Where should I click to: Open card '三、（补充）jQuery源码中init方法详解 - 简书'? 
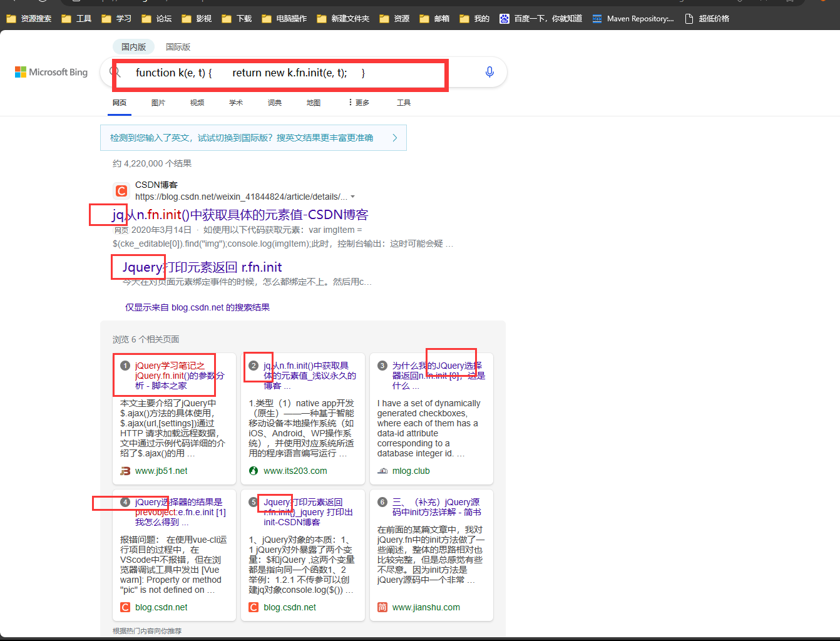coord(437,507)
